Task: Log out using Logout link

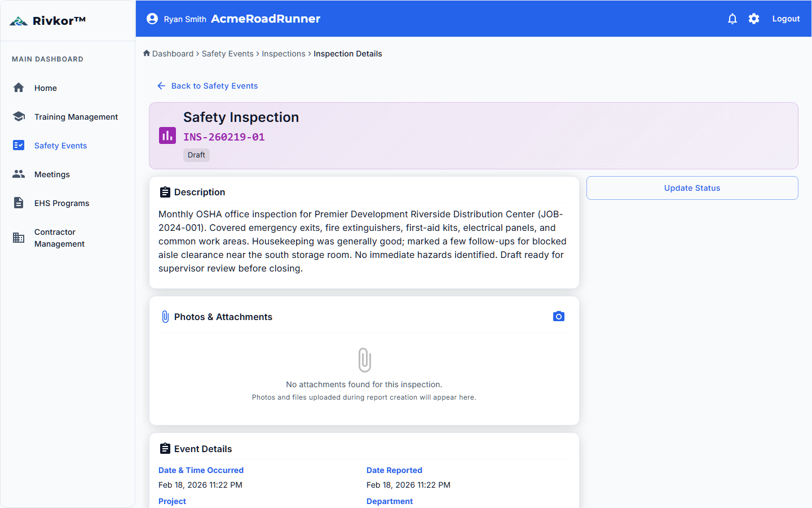Action: pos(786,19)
